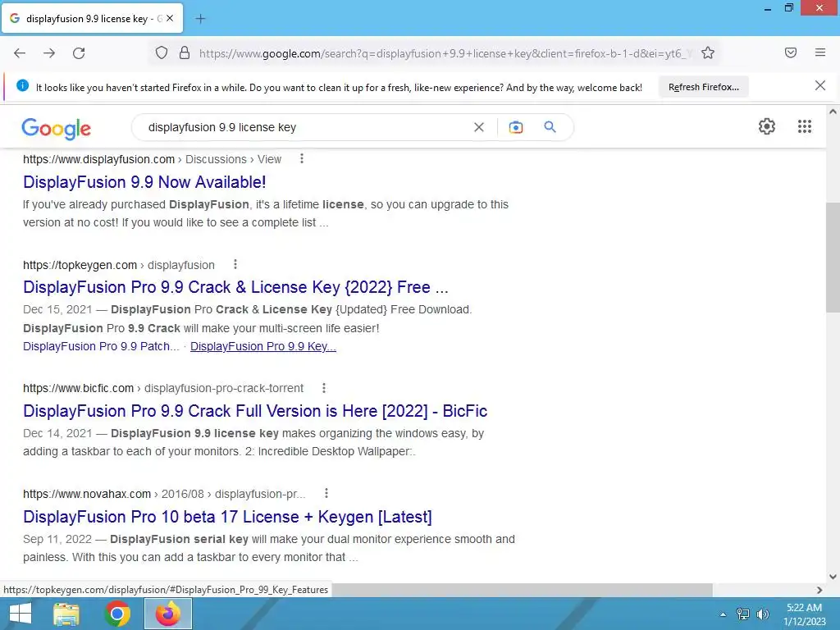Click the scrollbar up arrow
Image resolution: width=840 pixels, height=630 pixels.
click(833, 112)
